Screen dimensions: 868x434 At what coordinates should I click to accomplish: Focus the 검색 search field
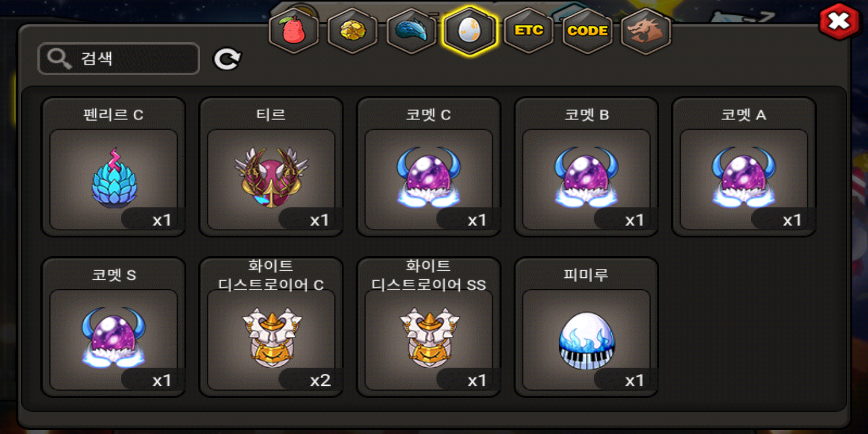119,58
